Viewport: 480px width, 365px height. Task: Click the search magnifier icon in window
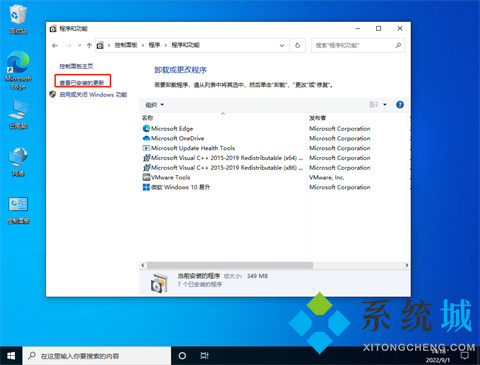click(x=398, y=45)
